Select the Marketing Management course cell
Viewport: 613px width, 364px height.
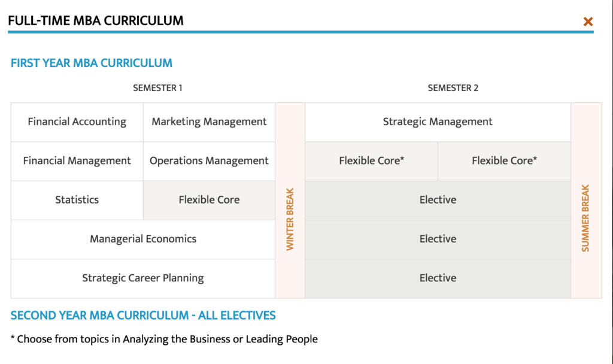(x=209, y=122)
